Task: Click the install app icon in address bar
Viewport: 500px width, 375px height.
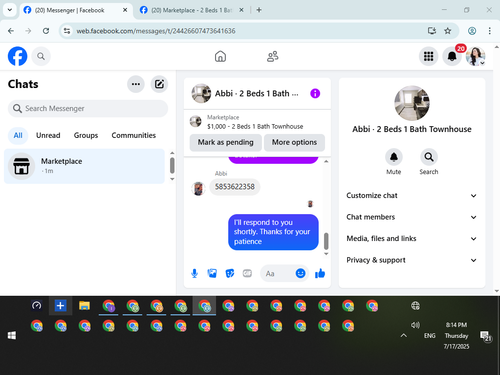Action: 432,31
